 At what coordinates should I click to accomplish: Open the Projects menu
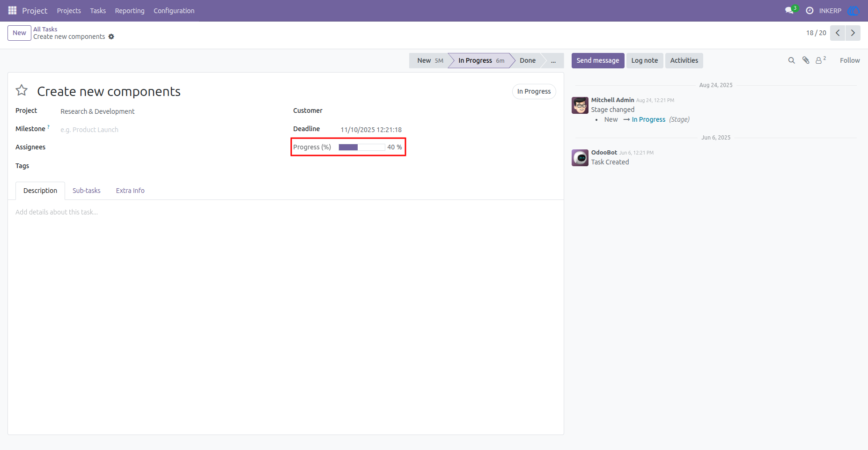coord(69,10)
